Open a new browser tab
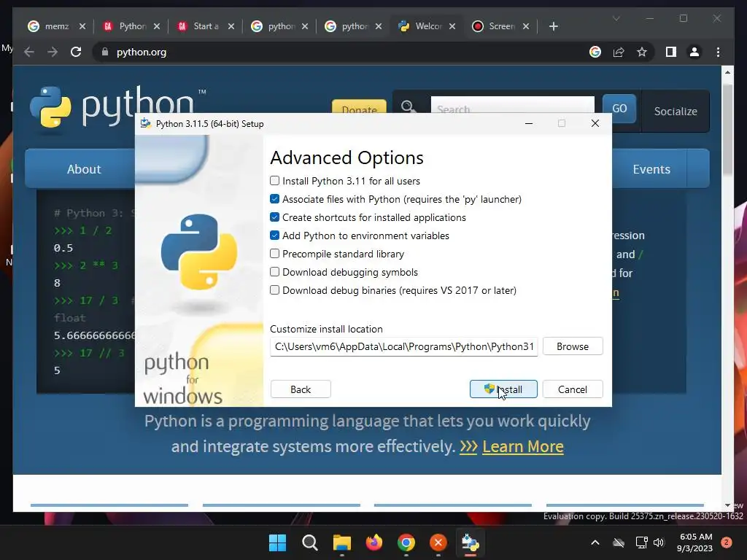The image size is (747, 560). (x=553, y=26)
